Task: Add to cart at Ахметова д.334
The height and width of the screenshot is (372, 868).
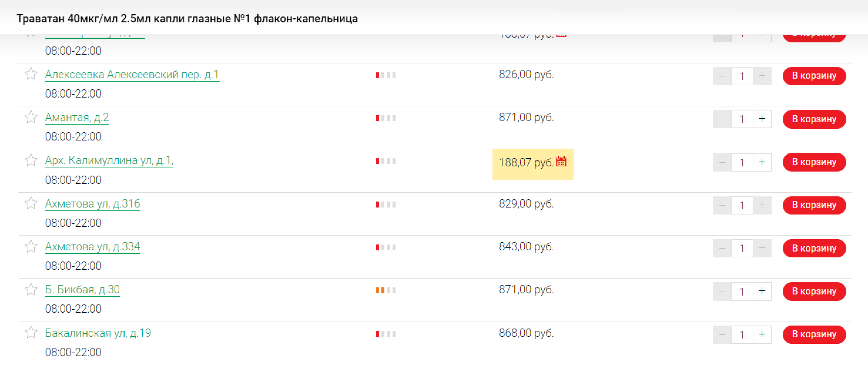Action: pyautogui.click(x=814, y=248)
